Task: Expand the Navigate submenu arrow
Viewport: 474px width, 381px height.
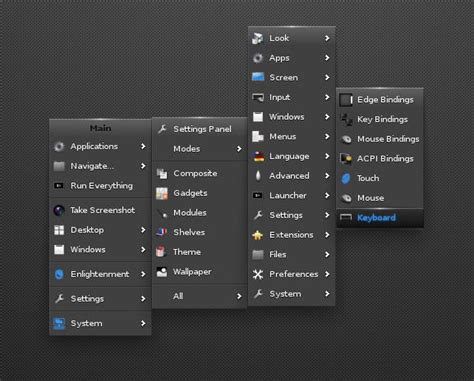Action: 143,166
